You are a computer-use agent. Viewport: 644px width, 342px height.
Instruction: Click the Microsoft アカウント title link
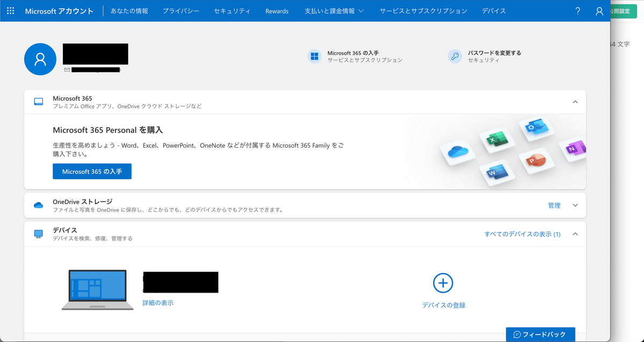59,11
